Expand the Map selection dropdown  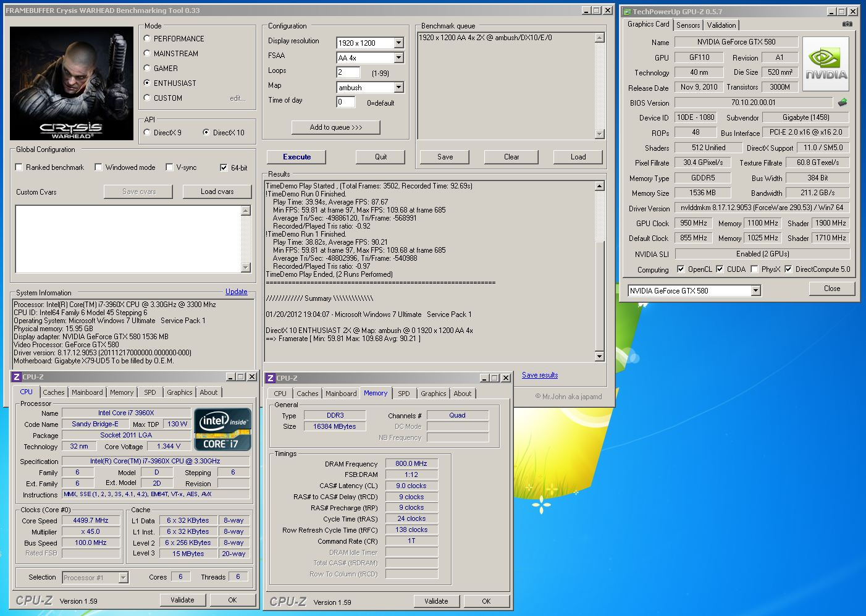(x=398, y=88)
